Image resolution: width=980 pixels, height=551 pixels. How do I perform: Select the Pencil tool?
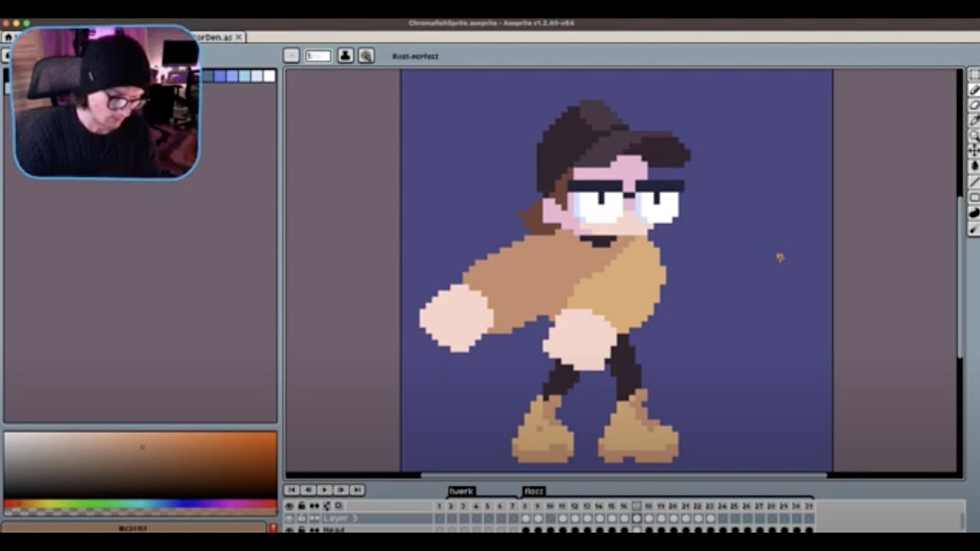(974, 90)
